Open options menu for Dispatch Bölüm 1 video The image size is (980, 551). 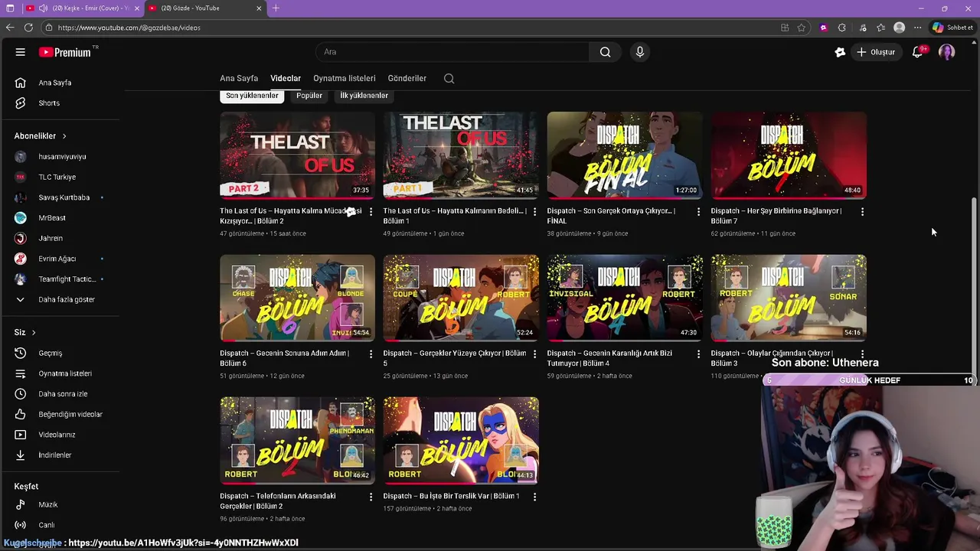(534, 497)
